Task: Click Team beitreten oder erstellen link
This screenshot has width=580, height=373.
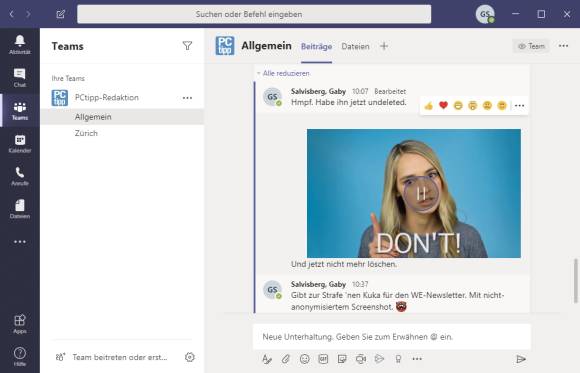Action: (120, 357)
